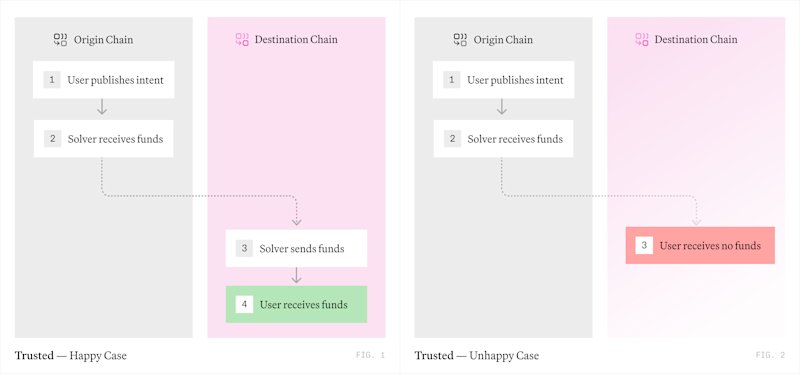Click the pink Destination Chain icon in Fig. 1
The height and width of the screenshot is (374, 800).
(242, 40)
